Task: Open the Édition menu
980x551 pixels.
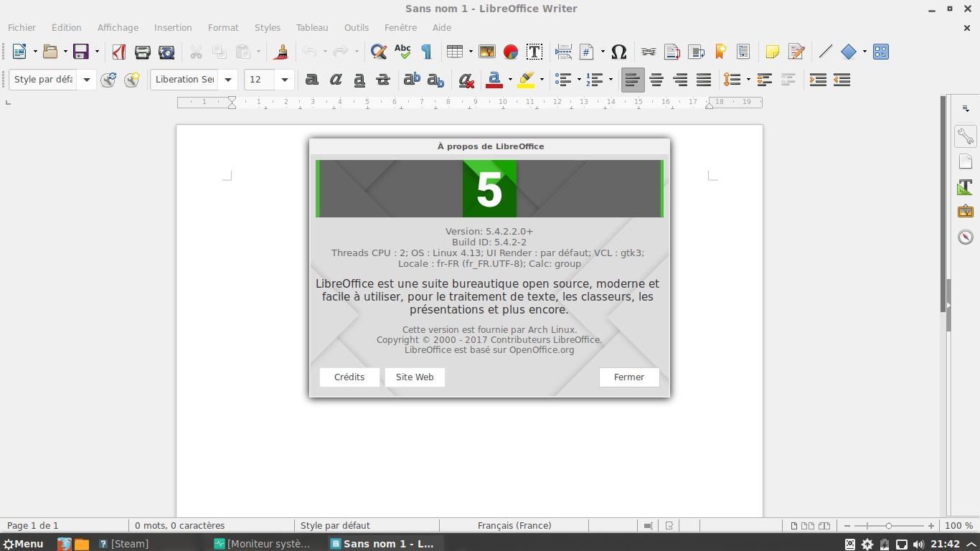Action: click(66, 27)
